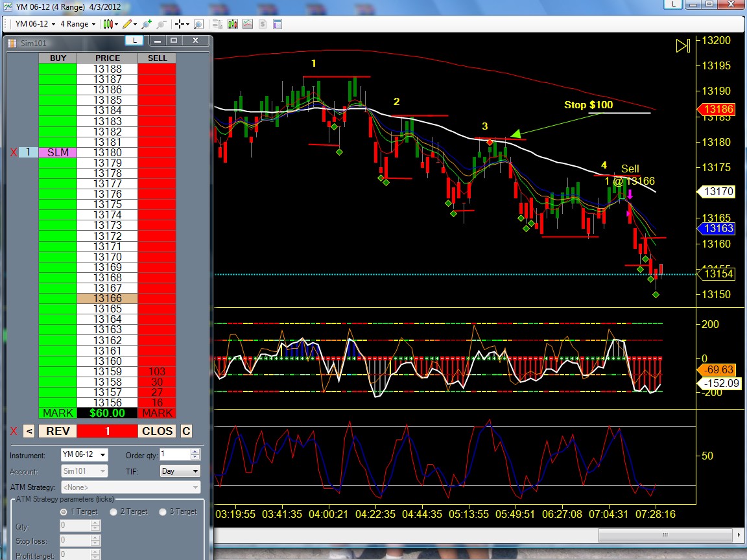The width and height of the screenshot is (747, 560).
Task: Expand the drawing tools dropdown arrow
Action: (x=136, y=24)
